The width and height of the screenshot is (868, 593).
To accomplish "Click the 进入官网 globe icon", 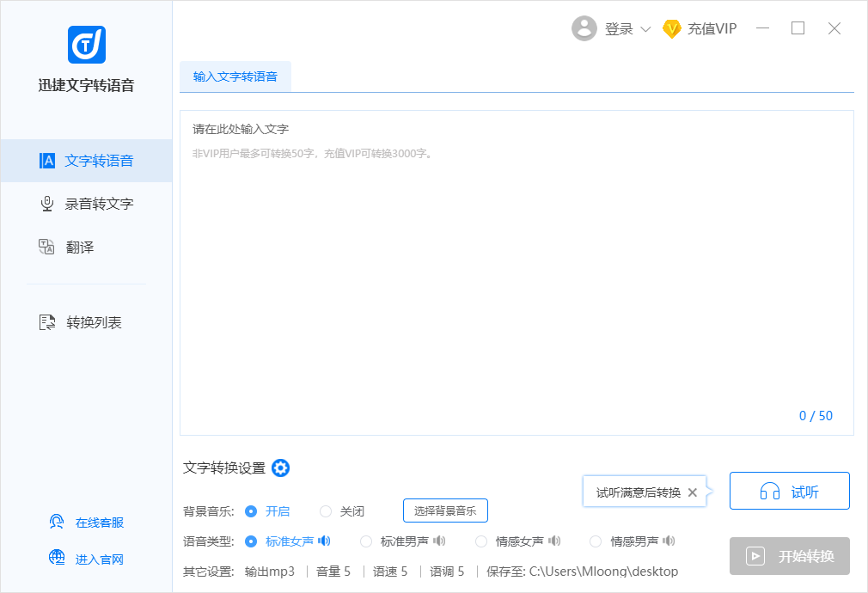I will 57,558.
